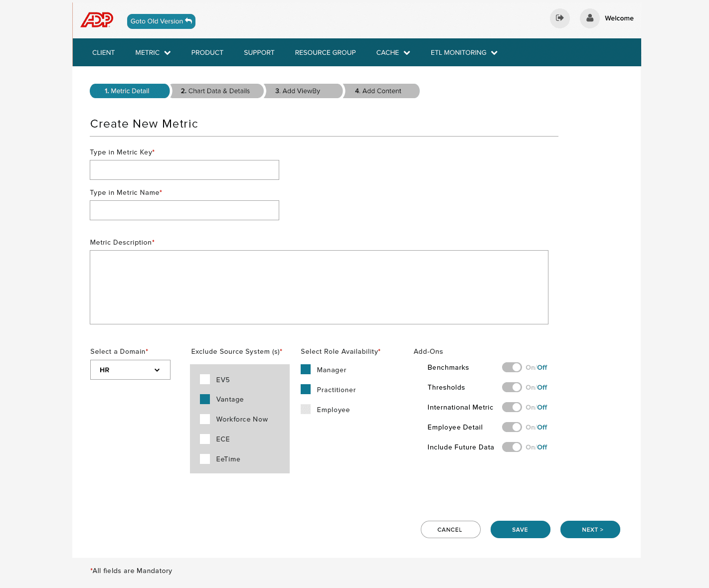The image size is (709, 588).
Task: Open the HR domain dropdown
Action: (x=130, y=370)
